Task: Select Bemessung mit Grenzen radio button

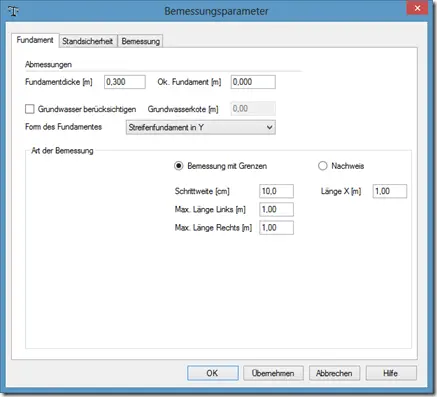Action: point(179,166)
